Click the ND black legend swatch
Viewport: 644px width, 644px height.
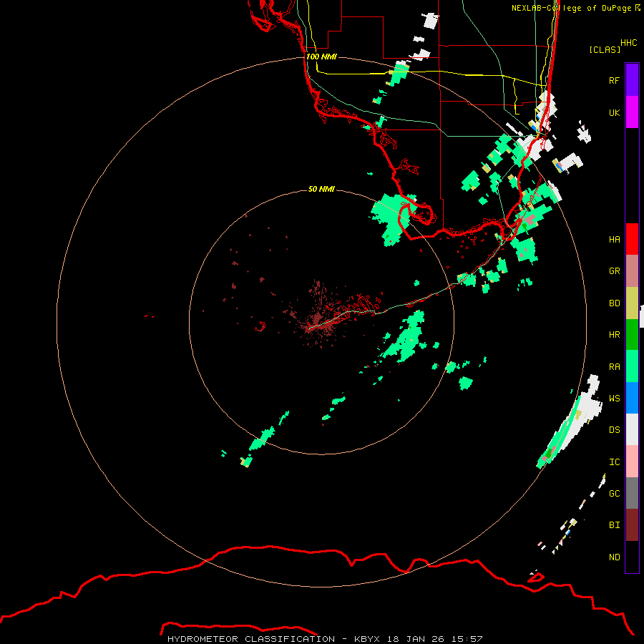click(632, 557)
